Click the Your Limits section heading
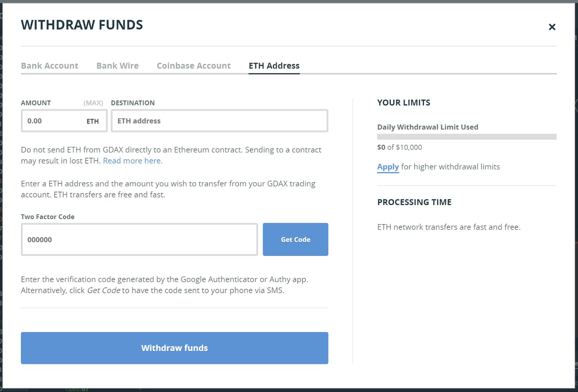Viewport: 578px width, 392px height. 404,103
